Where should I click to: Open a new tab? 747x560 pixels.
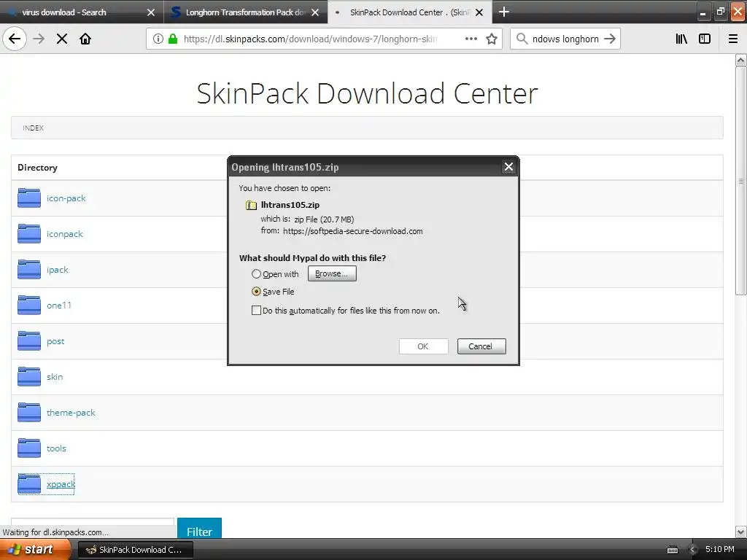(503, 12)
